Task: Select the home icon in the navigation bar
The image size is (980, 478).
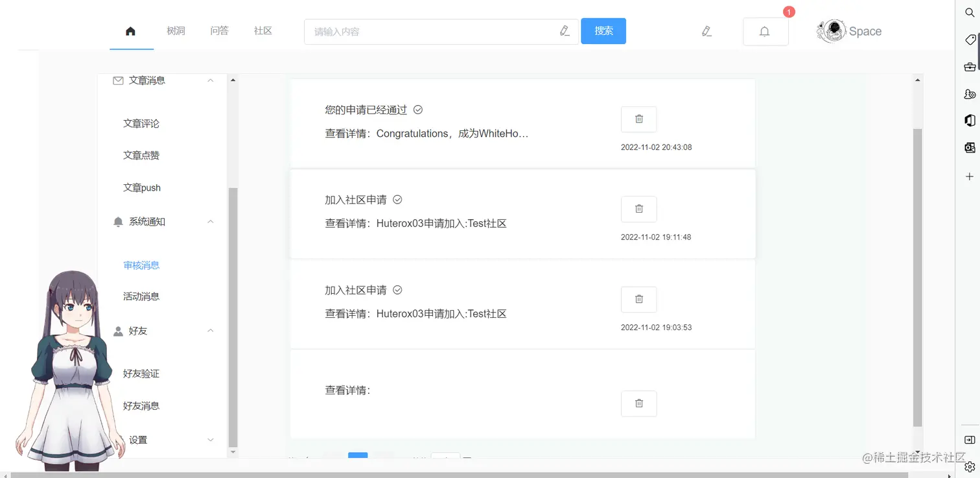Action: (131, 30)
